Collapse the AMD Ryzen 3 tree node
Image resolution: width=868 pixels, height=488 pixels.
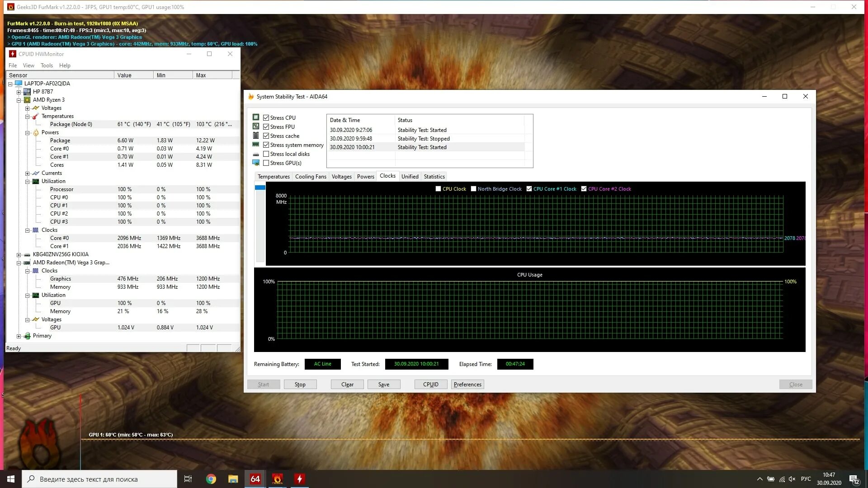19,100
